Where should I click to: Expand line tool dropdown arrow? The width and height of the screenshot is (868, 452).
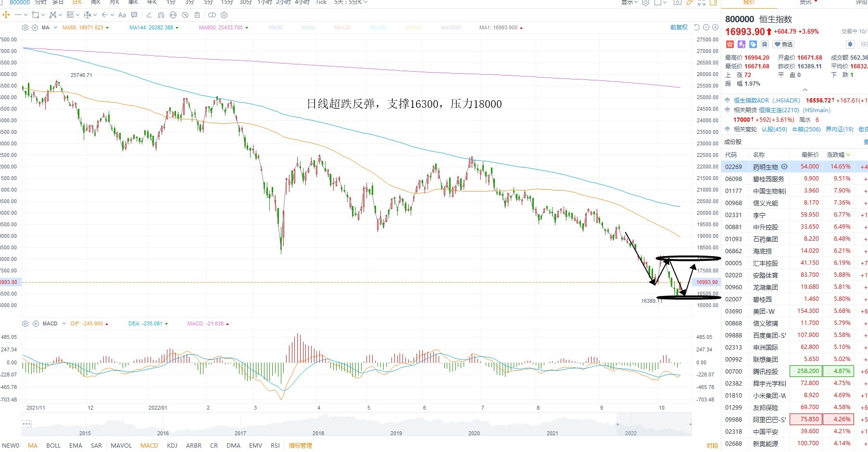point(25,15)
